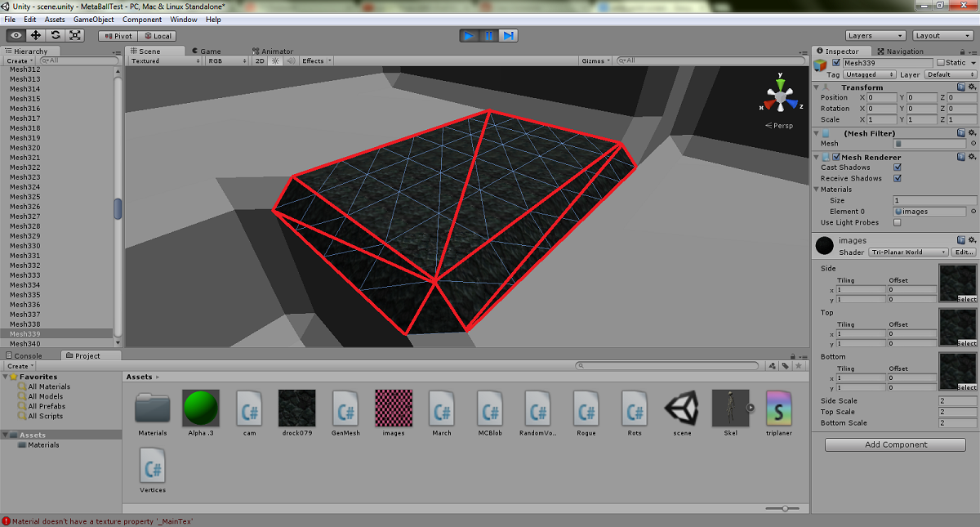Open the RGB render mode dropdown
Image resolution: width=980 pixels, height=527 pixels.
226,60
